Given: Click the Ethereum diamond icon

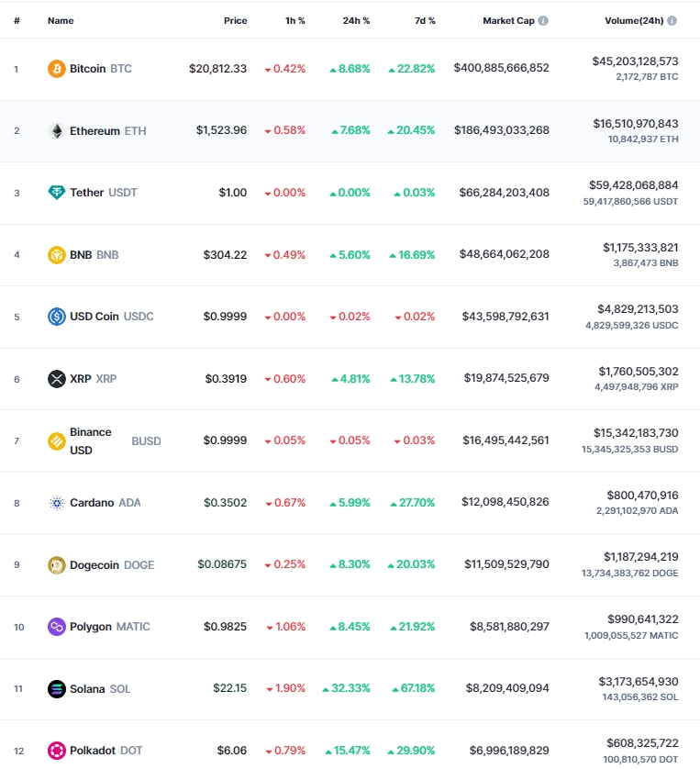Looking at the screenshot, I should click(x=57, y=130).
